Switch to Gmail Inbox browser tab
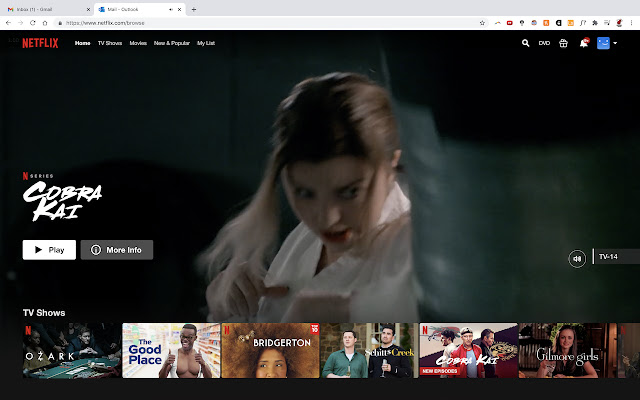This screenshot has width=640, height=400. (47, 9)
